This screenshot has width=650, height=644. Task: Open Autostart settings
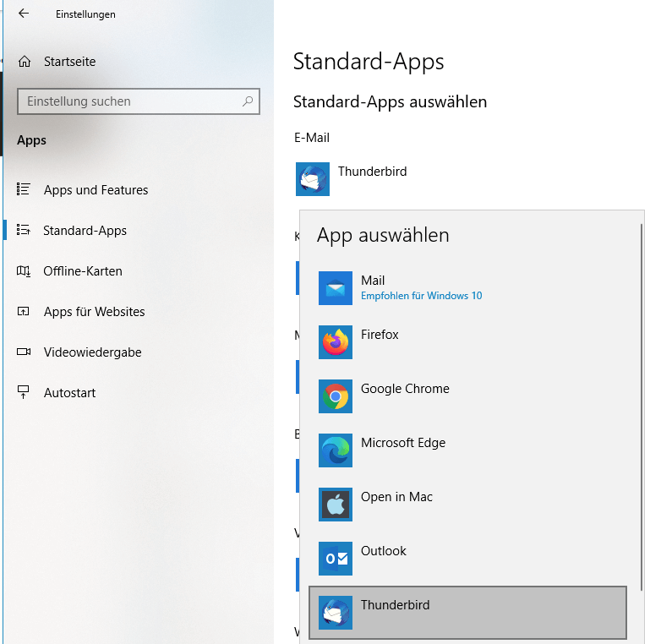click(x=69, y=393)
